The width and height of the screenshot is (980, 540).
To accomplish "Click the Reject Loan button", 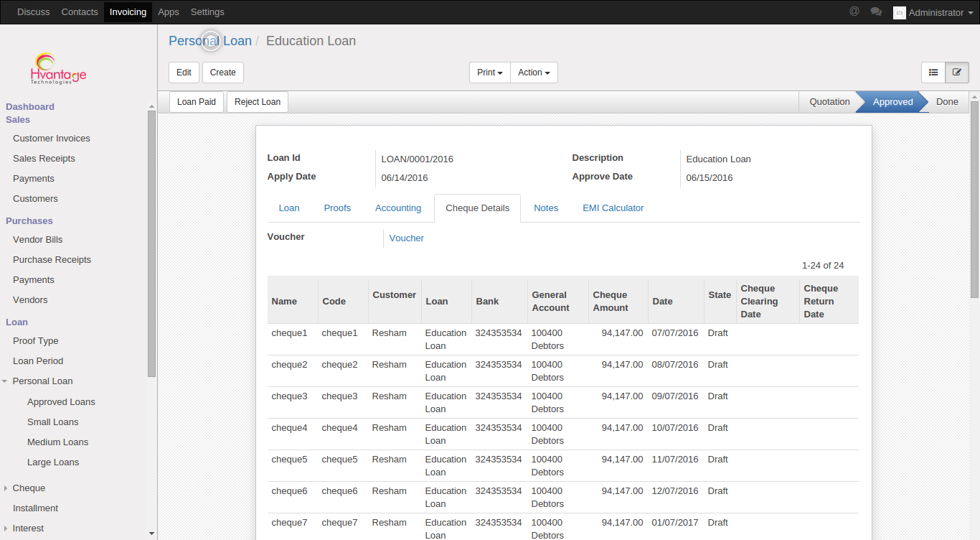I will (x=258, y=102).
